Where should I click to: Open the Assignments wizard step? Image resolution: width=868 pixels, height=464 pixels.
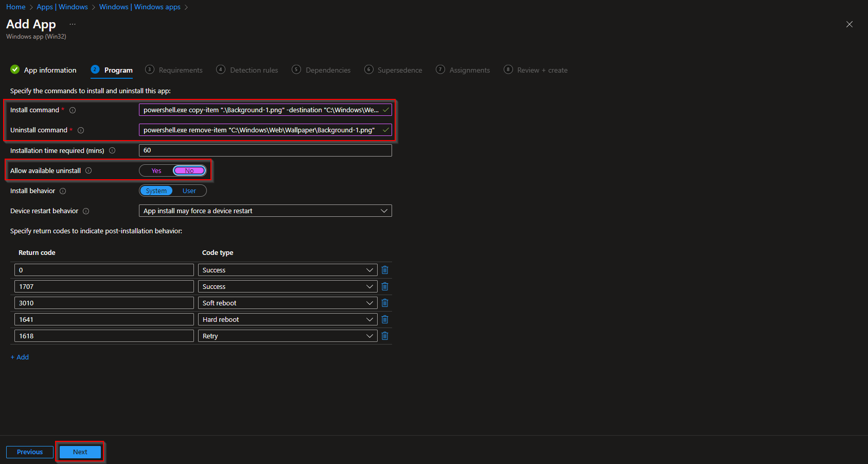coord(469,70)
